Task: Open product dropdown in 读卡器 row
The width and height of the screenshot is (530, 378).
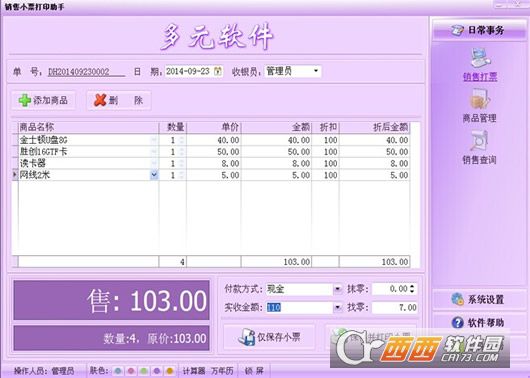Action: click(x=154, y=163)
